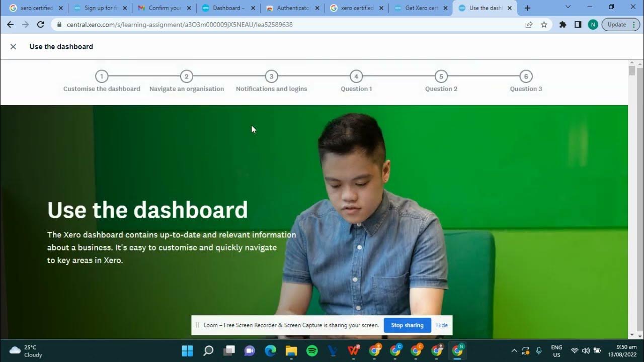This screenshot has height=362, width=644.
Task: Show hidden system tray icons
Action: 514,351
